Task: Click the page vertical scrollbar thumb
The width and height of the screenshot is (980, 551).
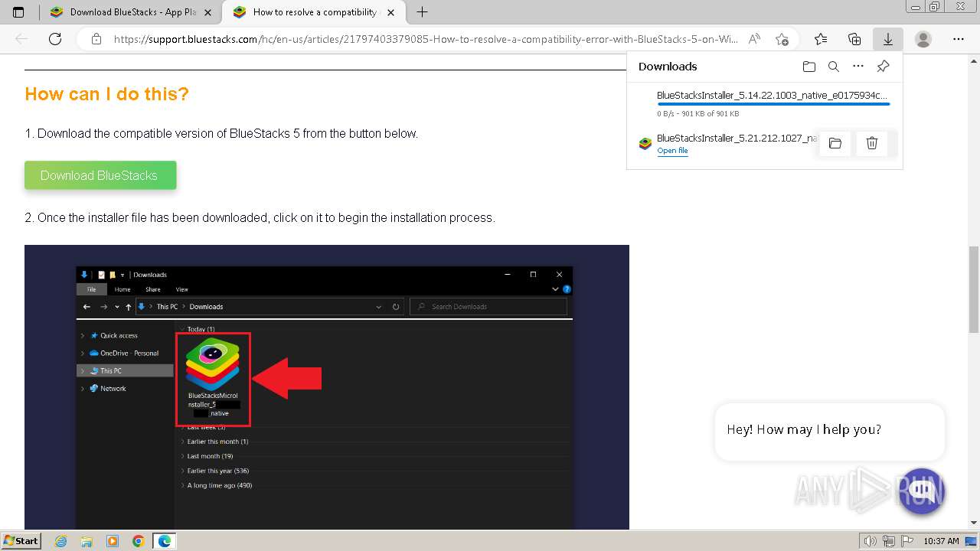Action: pos(974,289)
